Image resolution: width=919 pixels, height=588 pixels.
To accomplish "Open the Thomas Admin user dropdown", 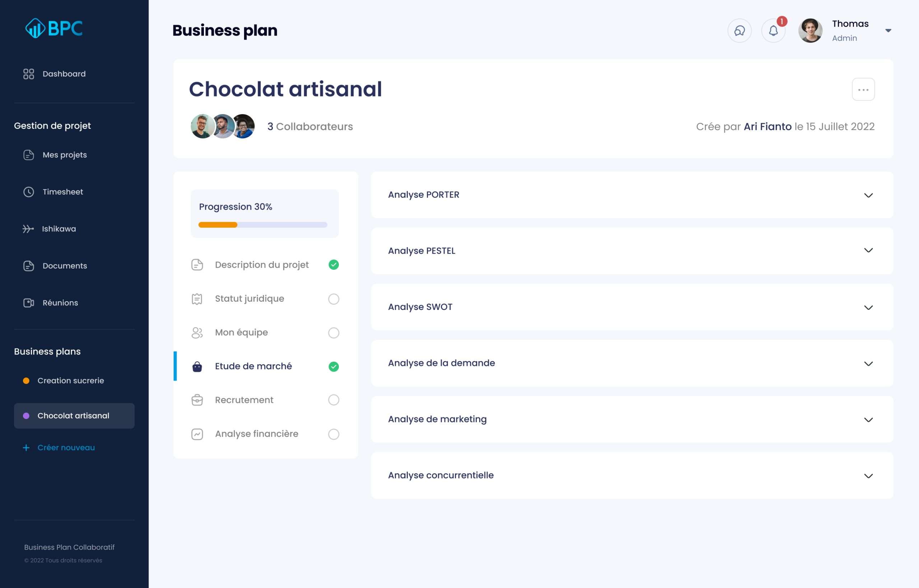I will [x=888, y=30].
